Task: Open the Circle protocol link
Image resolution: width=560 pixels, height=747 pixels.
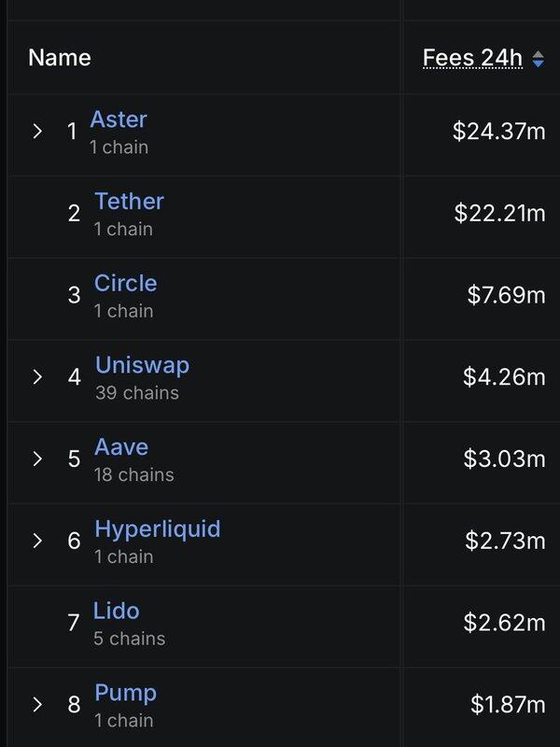Action: (x=126, y=283)
